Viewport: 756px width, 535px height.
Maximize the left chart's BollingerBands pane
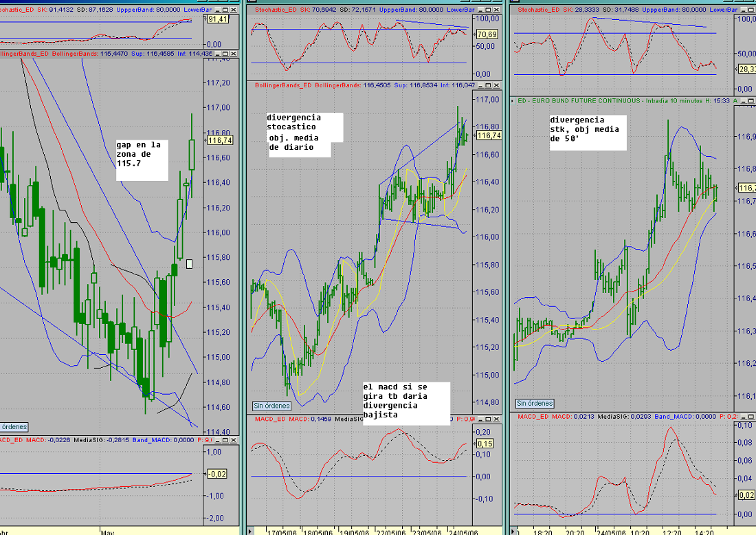[225, 54]
